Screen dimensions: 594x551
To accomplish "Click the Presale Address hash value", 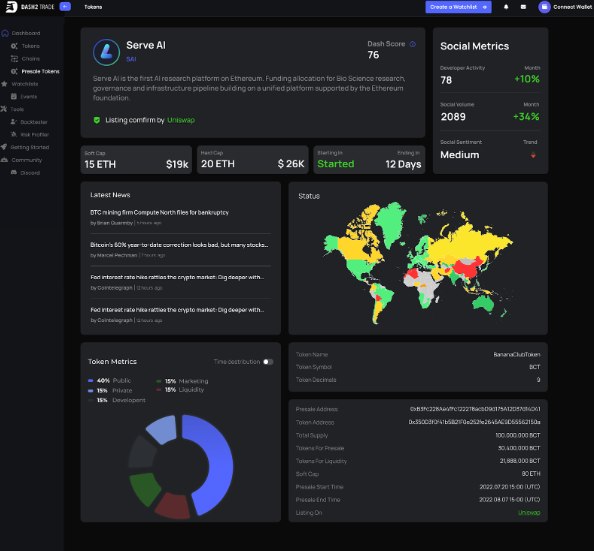I will (475, 409).
